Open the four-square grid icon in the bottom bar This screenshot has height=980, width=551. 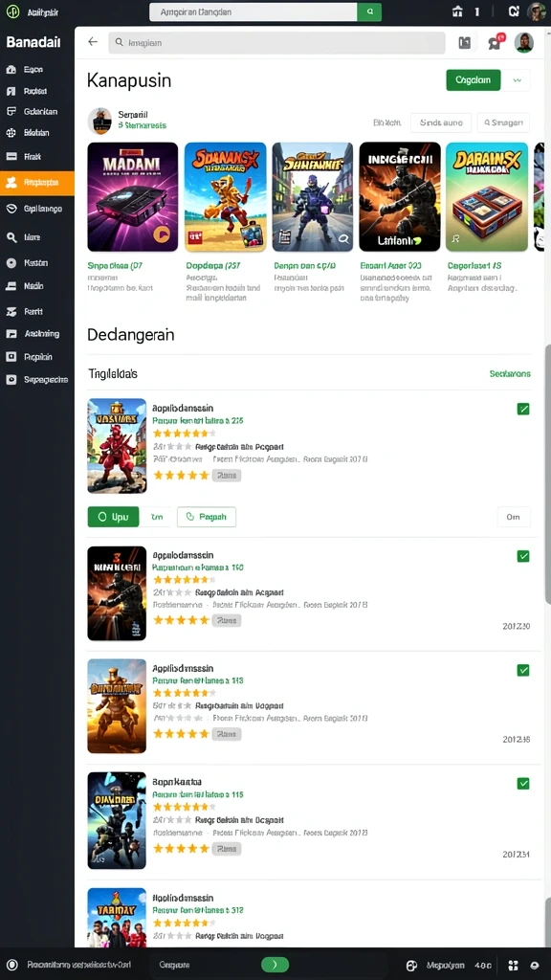click(x=514, y=965)
